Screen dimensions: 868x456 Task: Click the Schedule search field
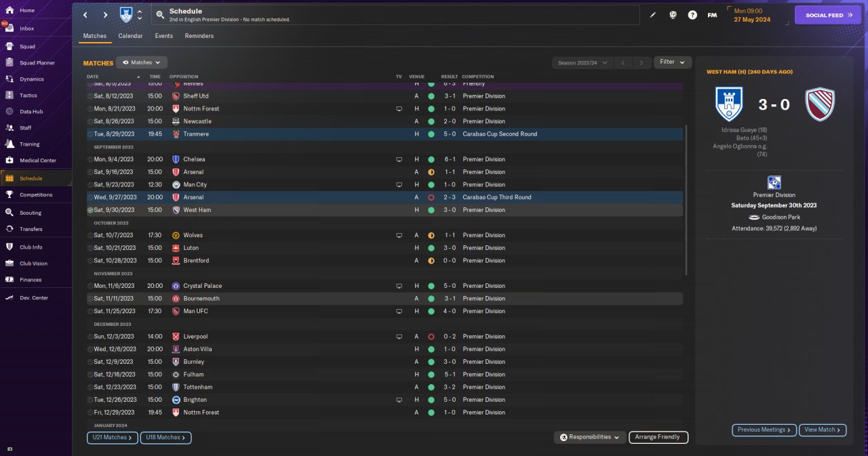click(395, 15)
